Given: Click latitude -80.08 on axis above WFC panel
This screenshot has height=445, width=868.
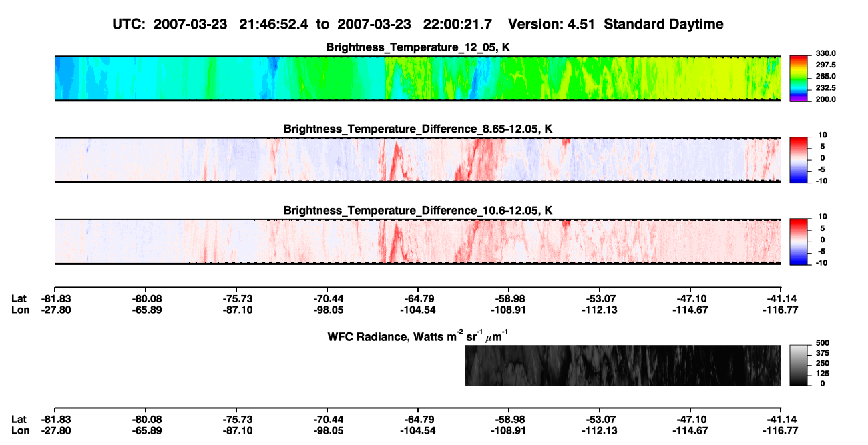Looking at the screenshot, I should 146,298.
